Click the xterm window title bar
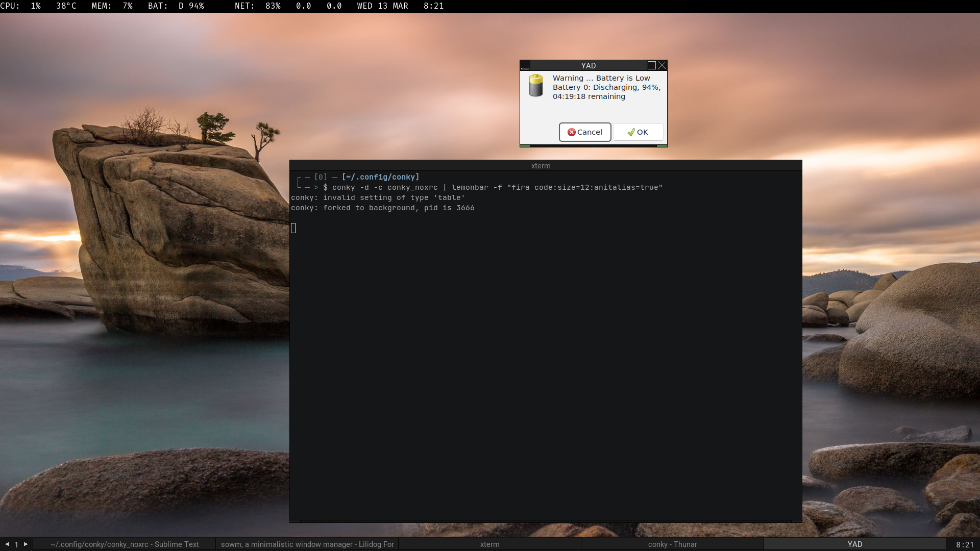Viewport: 980px width, 551px height. 541,166
